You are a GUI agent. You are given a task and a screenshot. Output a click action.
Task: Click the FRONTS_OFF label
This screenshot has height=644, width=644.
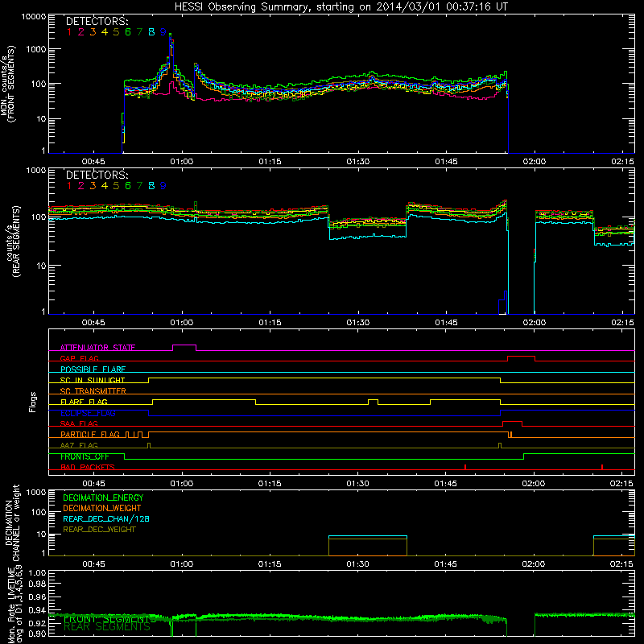pos(85,456)
